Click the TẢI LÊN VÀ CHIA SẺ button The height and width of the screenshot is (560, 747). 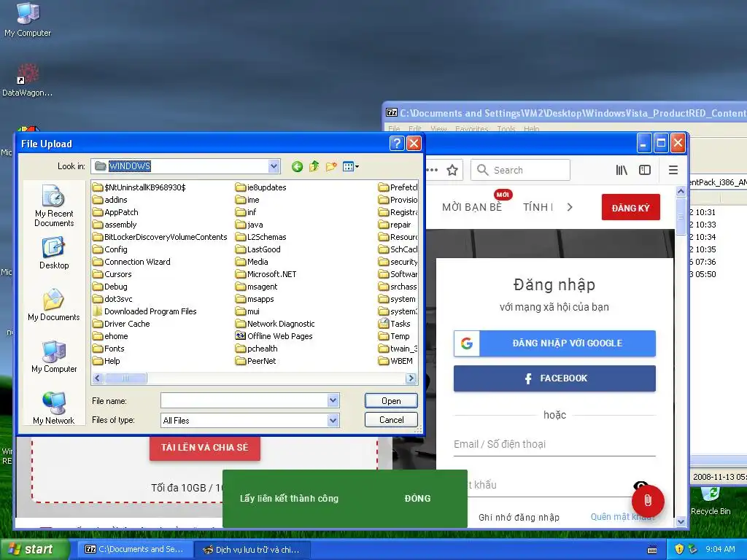[205, 448]
